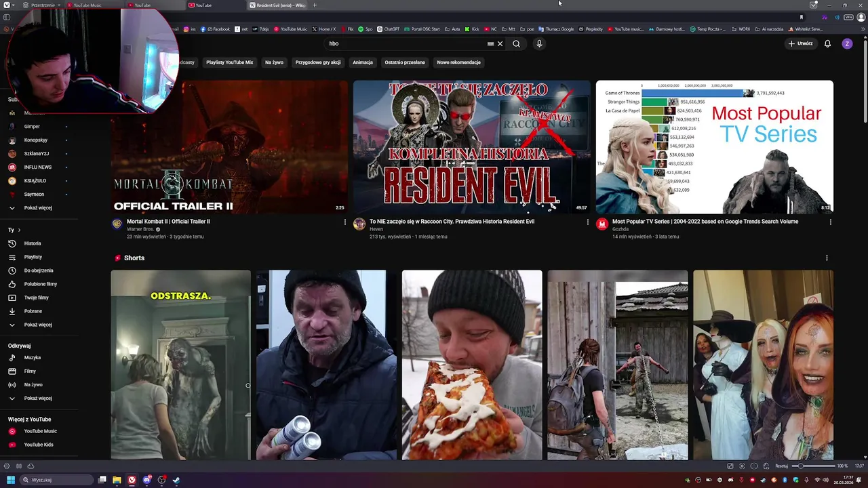The width and height of the screenshot is (868, 488).
Task: Click Resetuj zoom button in status bar
Action: (x=782, y=466)
